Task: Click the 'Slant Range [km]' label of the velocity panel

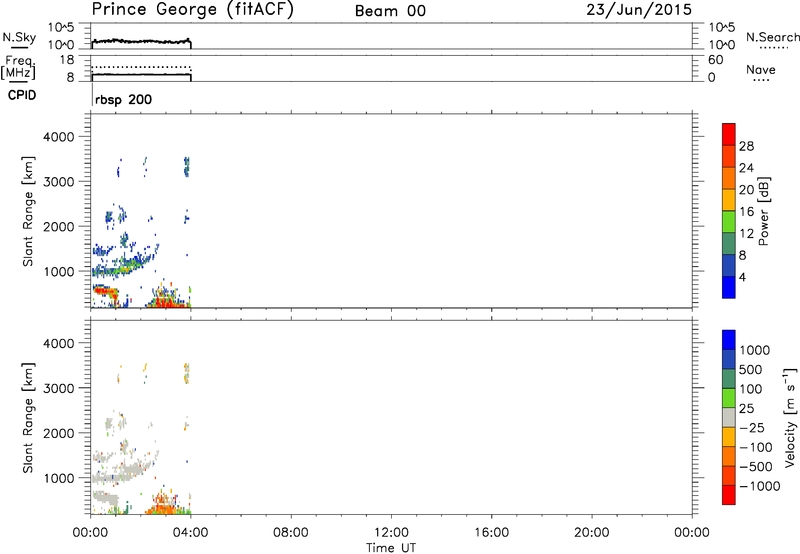Action: tap(28, 418)
